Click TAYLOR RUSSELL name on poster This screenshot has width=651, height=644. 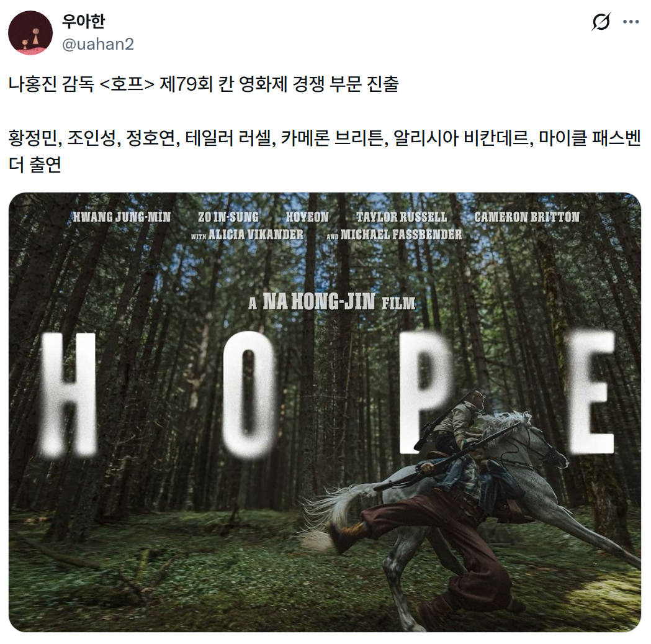click(402, 217)
